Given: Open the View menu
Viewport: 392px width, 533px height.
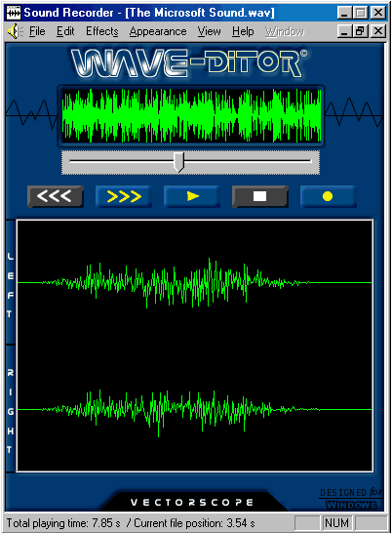Looking at the screenshot, I should 210,31.
